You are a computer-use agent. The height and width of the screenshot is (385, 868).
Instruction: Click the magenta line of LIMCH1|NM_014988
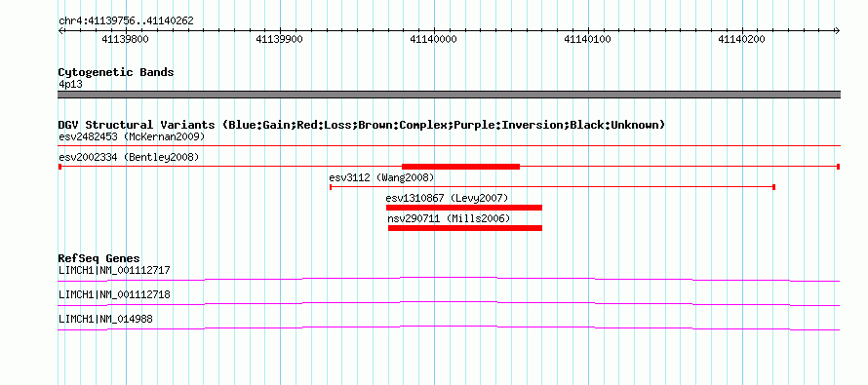pos(449,328)
